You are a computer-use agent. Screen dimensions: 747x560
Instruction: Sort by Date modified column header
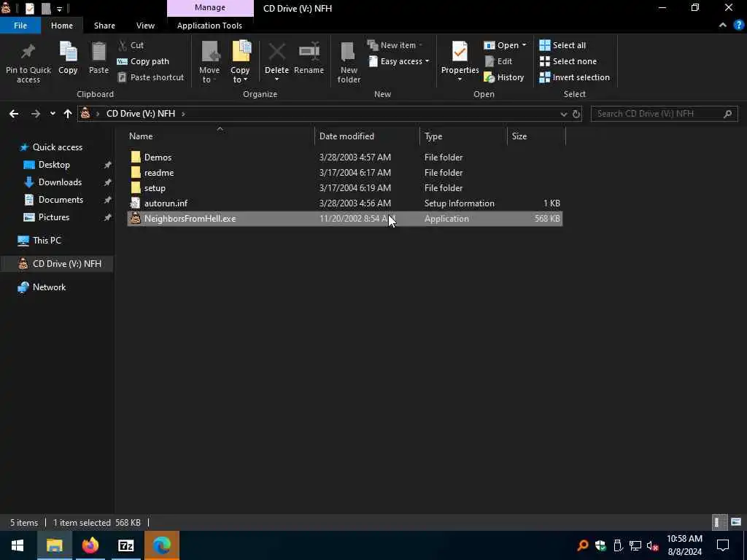368,136
